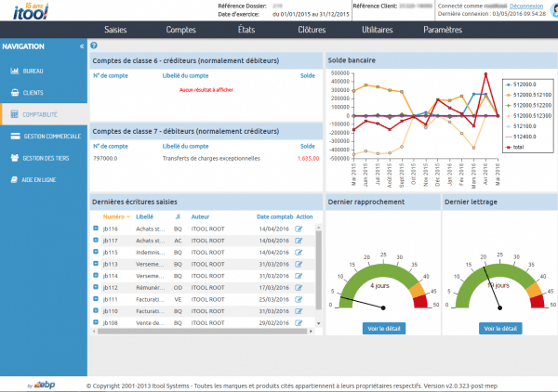Click the blue help question-mark icon
The image size is (558, 392).
[x=94, y=45]
